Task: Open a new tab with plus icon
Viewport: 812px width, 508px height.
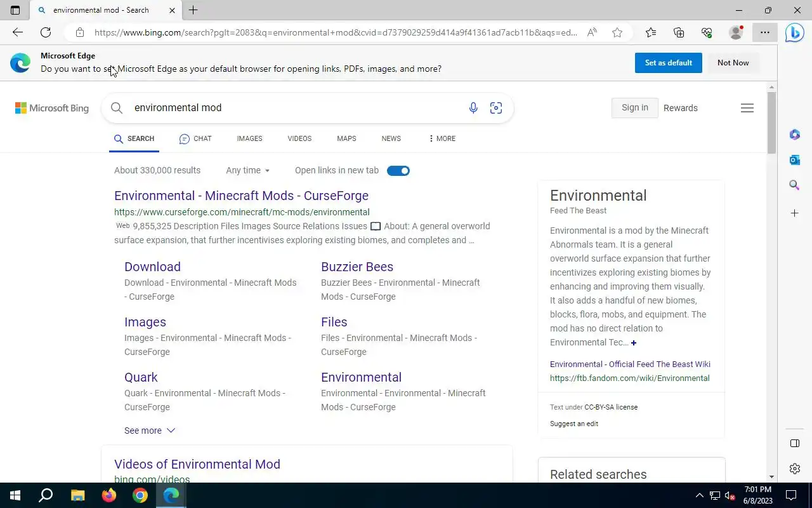Action: (193, 10)
